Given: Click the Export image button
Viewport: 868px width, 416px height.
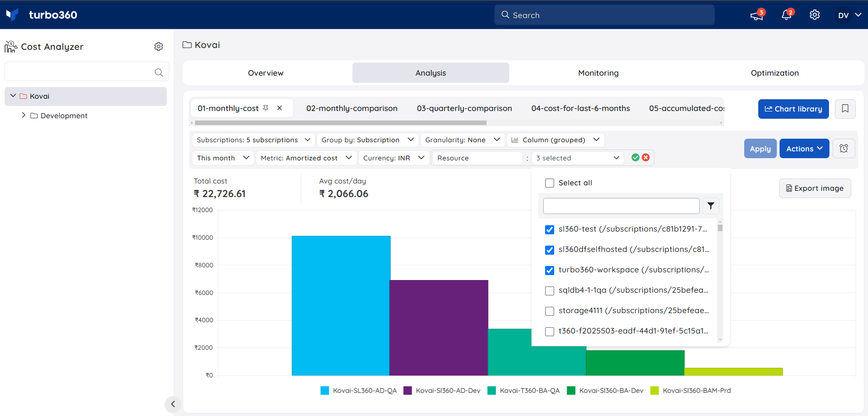Looking at the screenshot, I should (x=815, y=188).
